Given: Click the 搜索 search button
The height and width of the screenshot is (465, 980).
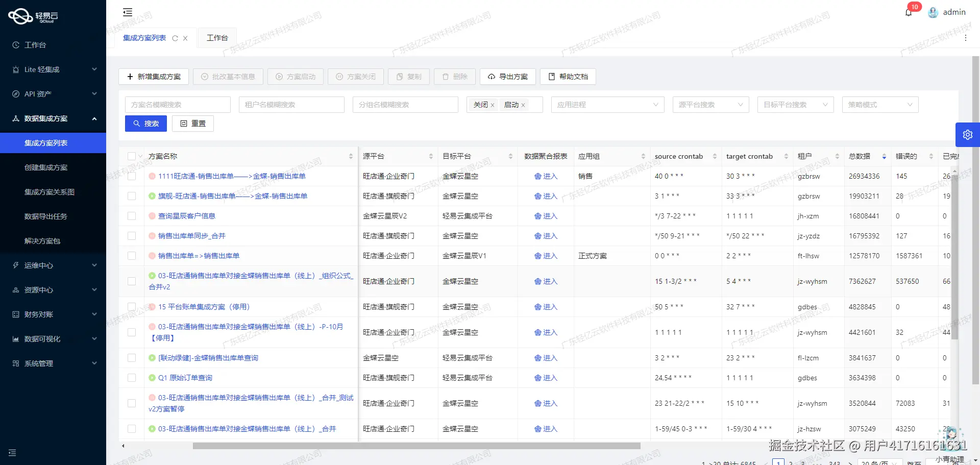Looking at the screenshot, I should (145, 123).
